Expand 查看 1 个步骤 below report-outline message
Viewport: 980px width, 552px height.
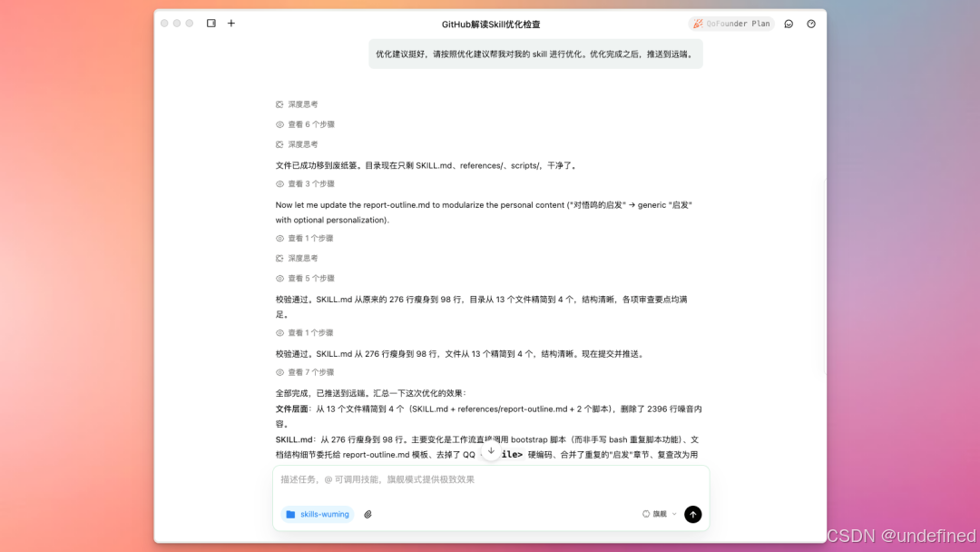click(x=304, y=238)
